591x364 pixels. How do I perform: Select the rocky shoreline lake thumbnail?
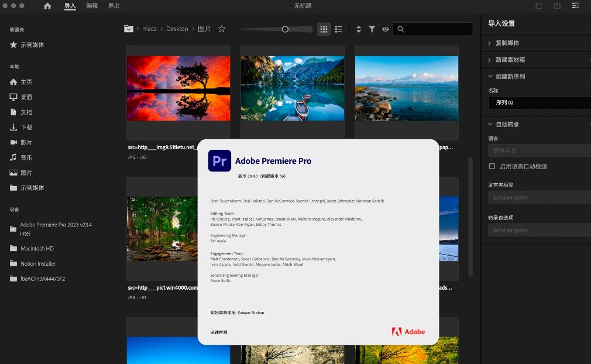407,88
